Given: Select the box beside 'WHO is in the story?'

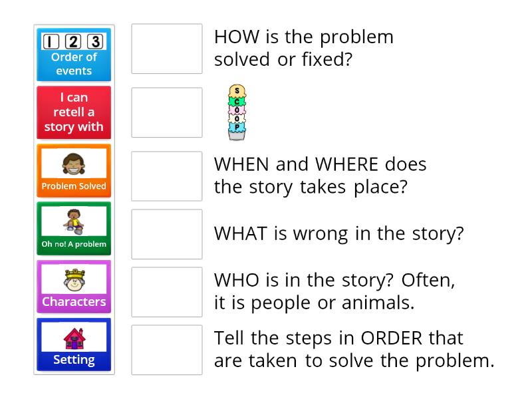Looking at the screenshot, I should [166, 292].
